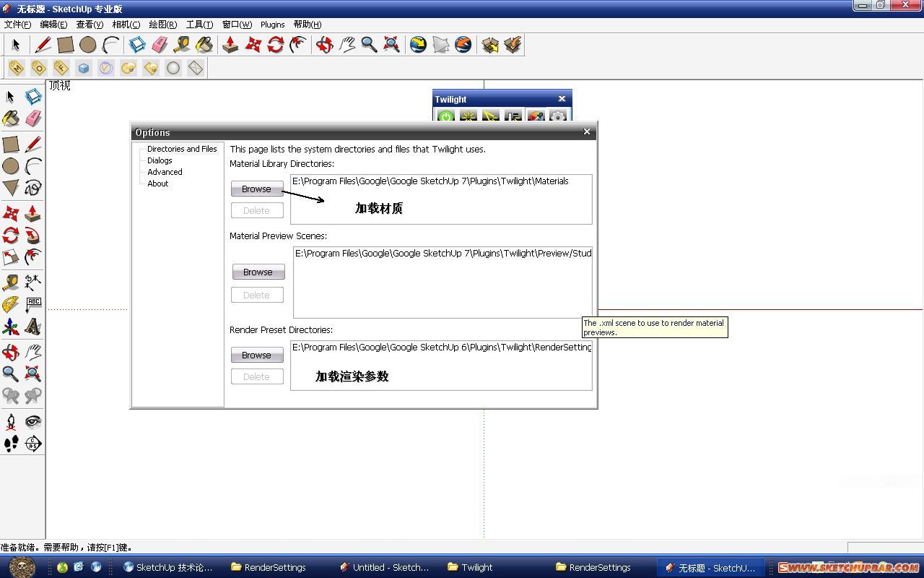Select Advanced in the Options tree
Screen dimensions: 924x578
(x=165, y=172)
